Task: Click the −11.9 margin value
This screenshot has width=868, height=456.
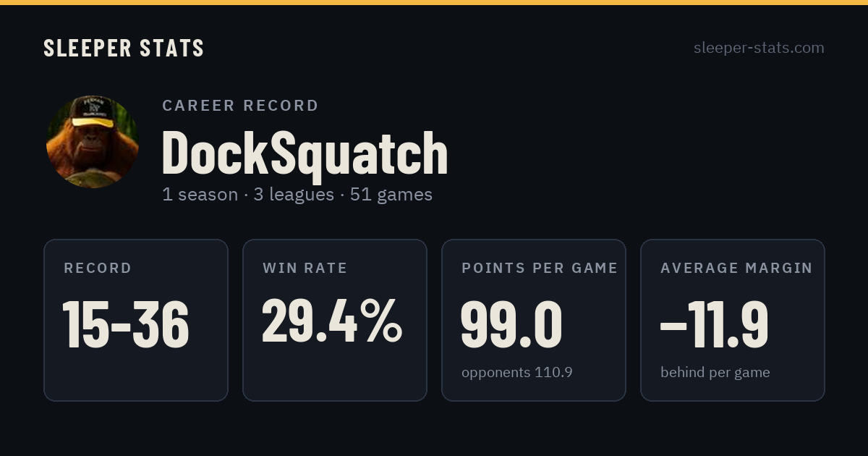Action: click(715, 324)
